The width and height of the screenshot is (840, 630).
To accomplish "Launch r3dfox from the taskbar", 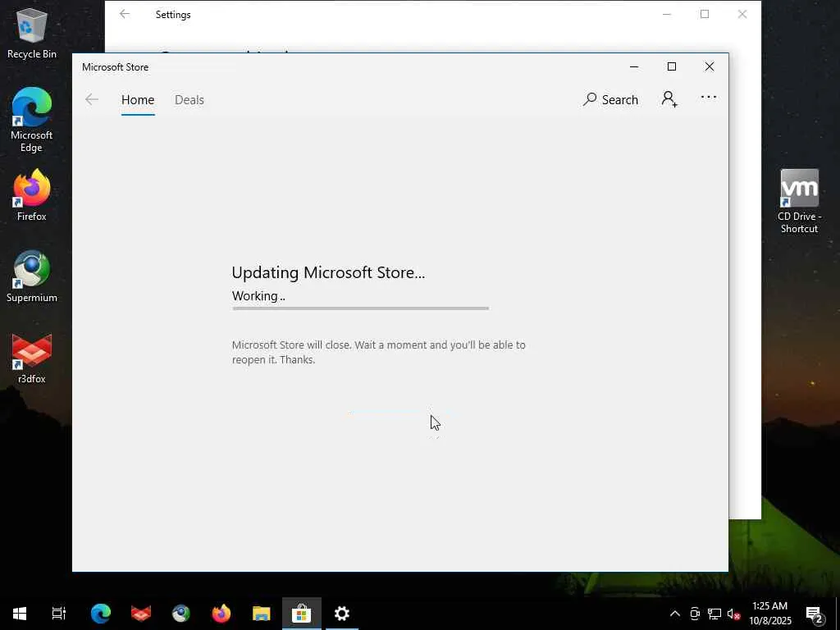I will [141, 614].
